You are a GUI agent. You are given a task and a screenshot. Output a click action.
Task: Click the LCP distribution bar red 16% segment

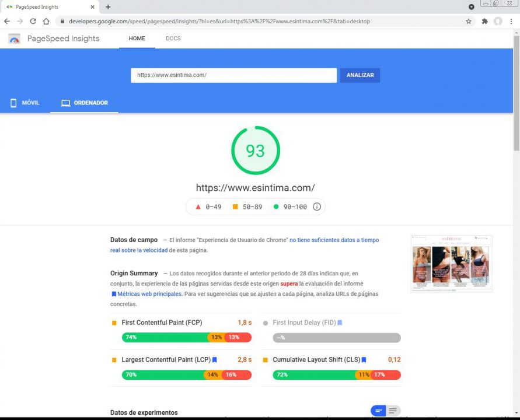pos(236,374)
